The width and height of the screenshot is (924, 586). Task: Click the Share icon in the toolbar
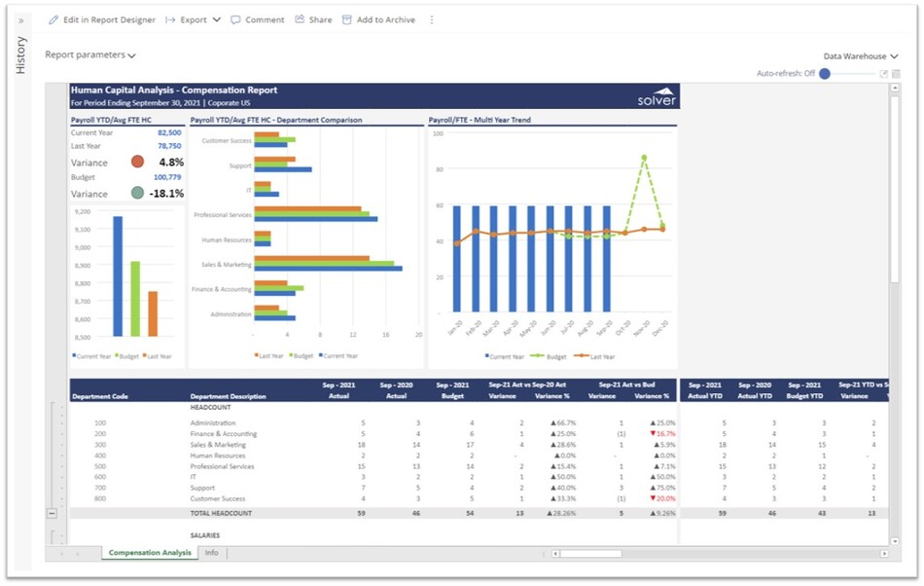(x=300, y=19)
